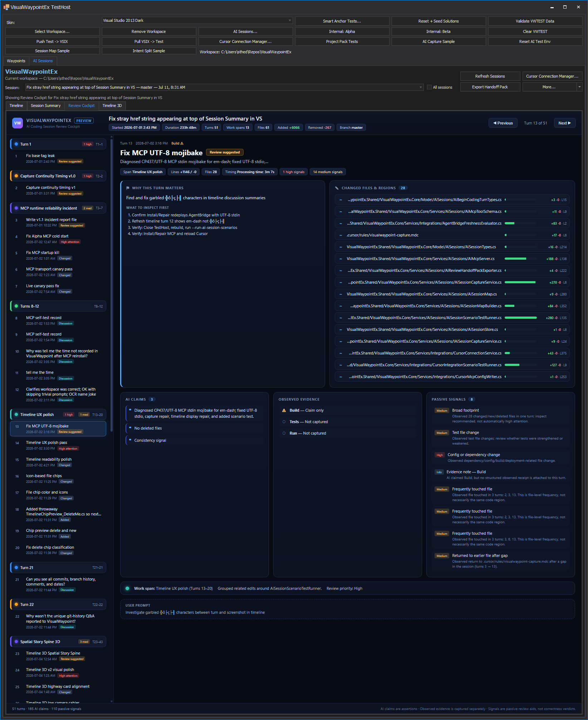This screenshot has width=588, height=720.
Task: Go to the previous turn with Previous button
Action: click(x=503, y=123)
